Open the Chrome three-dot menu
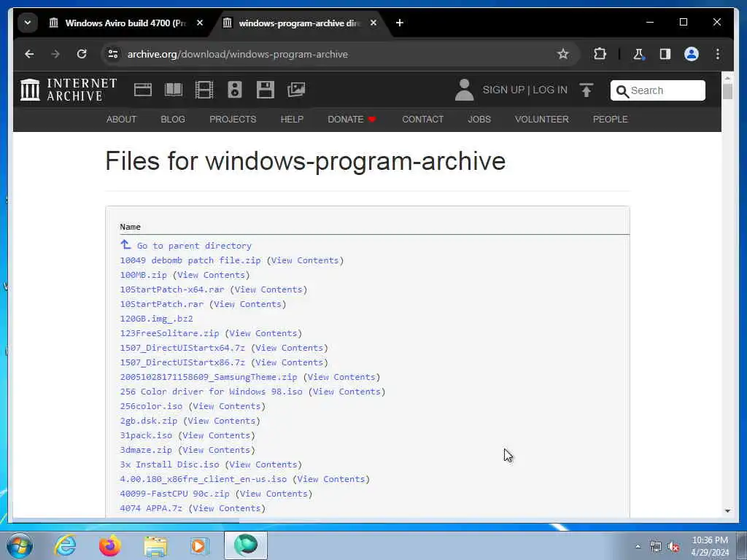This screenshot has width=747, height=560. point(718,54)
